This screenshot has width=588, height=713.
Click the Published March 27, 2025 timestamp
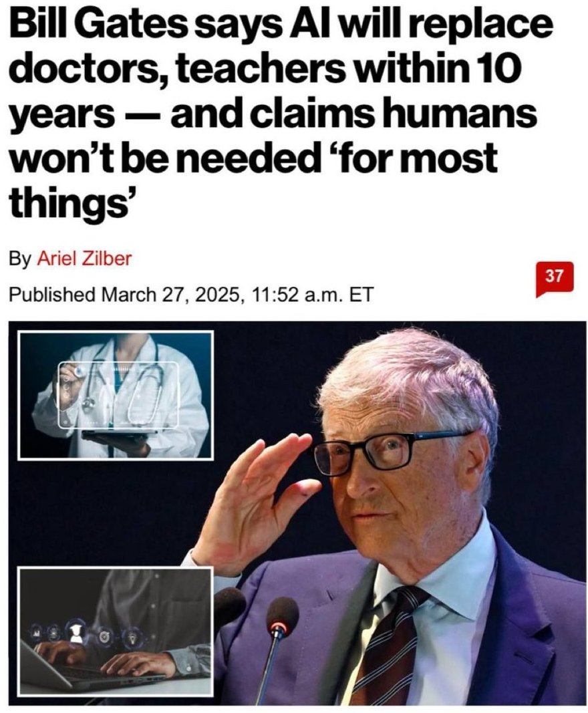click(x=191, y=295)
